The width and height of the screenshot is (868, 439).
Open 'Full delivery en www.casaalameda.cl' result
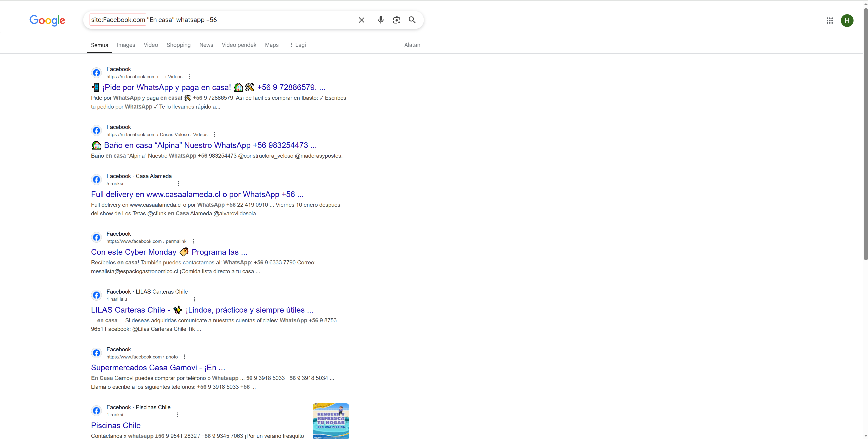[197, 195]
